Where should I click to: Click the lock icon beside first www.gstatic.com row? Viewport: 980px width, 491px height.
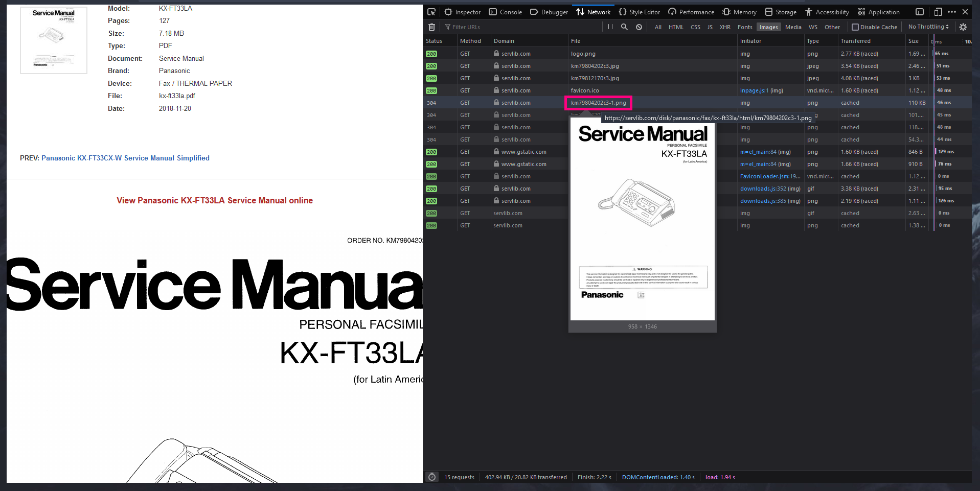[x=496, y=152]
